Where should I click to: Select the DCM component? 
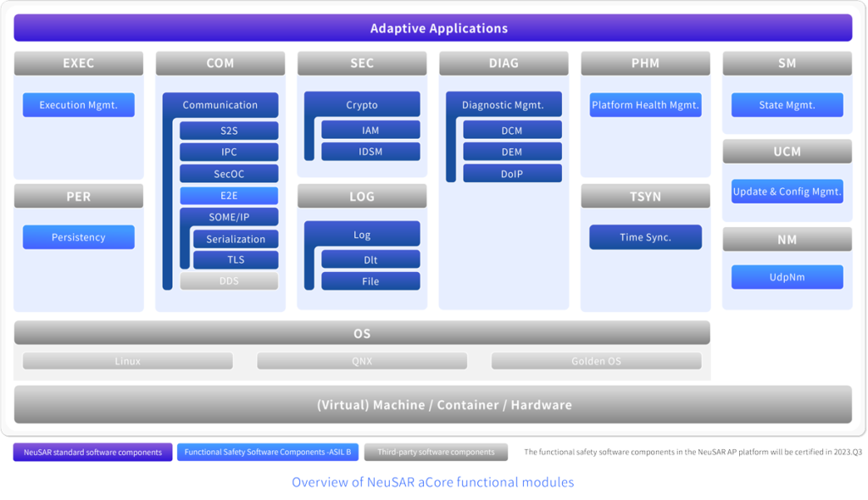coord(513,131)
